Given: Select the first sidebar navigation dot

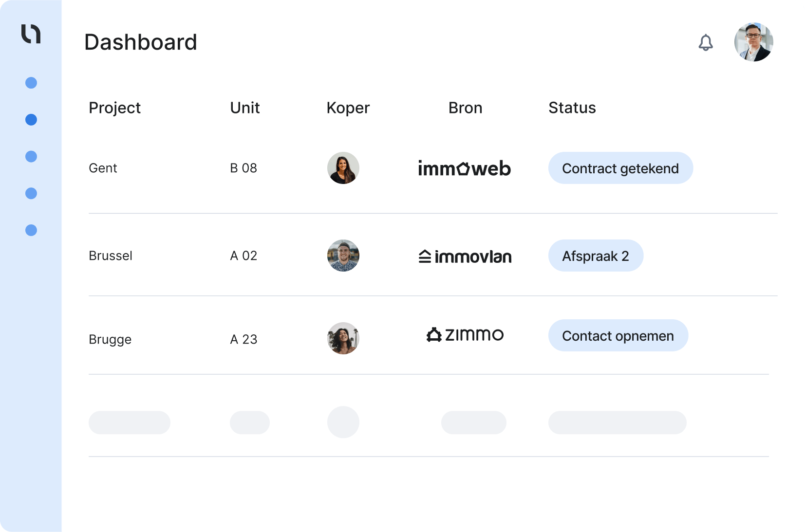Looking at the screenshot, I should pyautogui.click(x=31, y=83).
